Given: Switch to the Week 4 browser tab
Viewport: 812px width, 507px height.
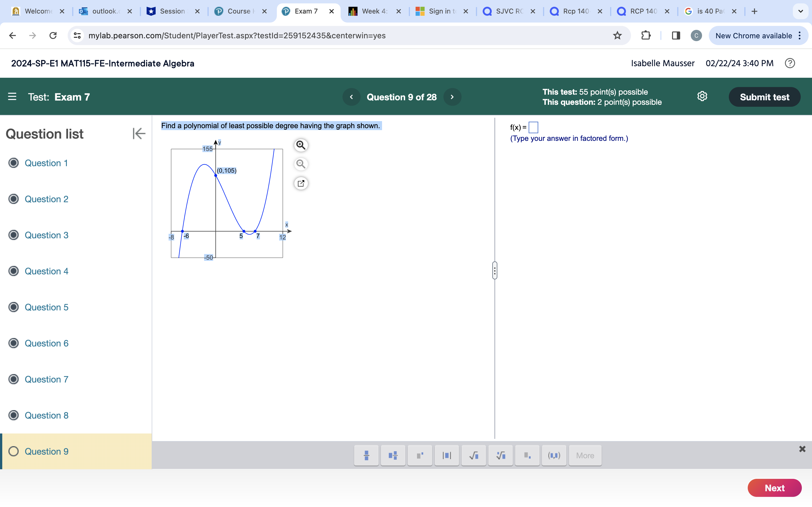Looking at the screenshot, I should [x=374, y=11].
